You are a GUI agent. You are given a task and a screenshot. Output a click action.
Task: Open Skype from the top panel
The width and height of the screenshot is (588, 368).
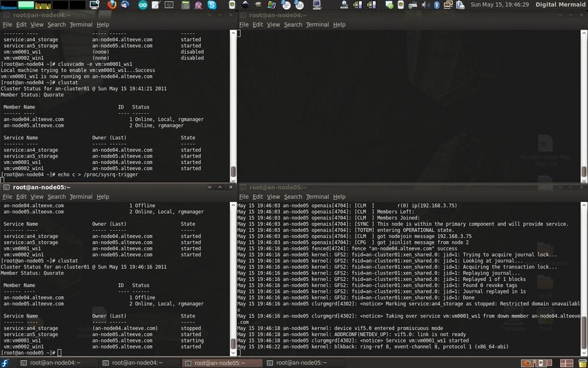[212, 5]
